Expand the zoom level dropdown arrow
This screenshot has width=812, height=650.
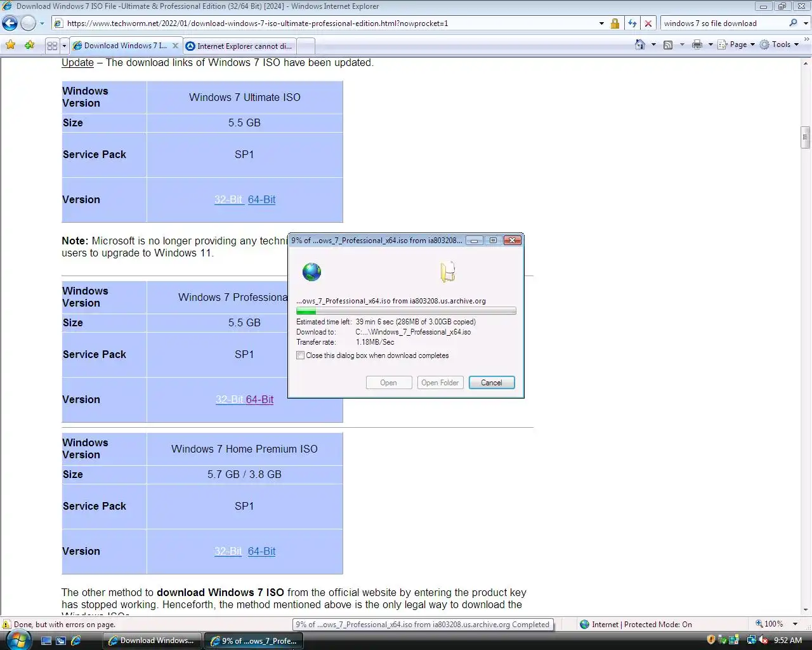point(796,624)
